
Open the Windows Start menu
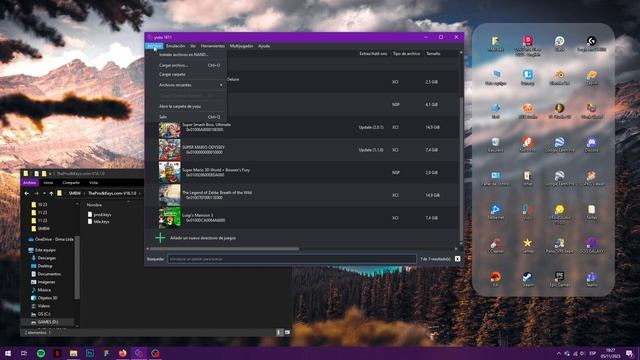click(x=8, y=353)
